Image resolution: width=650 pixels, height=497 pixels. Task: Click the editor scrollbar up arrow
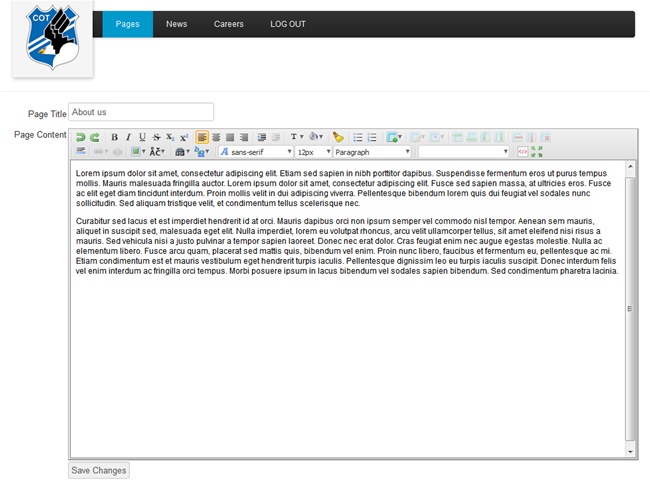click(630, 166)
